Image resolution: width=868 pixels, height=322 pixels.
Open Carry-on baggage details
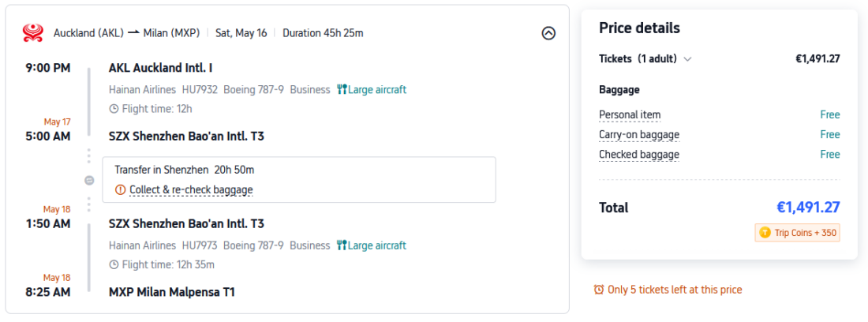tap(639, 135)
